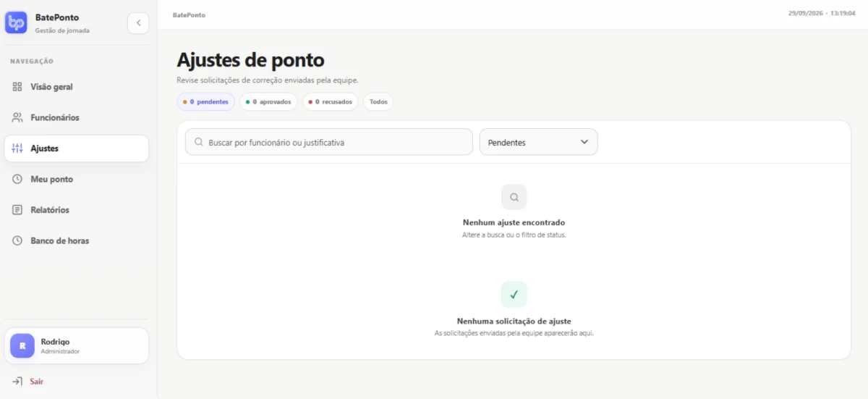Click the Meu ponto clock icon
Viewport: 868px width, 399px height.
[x=17, y=179]
